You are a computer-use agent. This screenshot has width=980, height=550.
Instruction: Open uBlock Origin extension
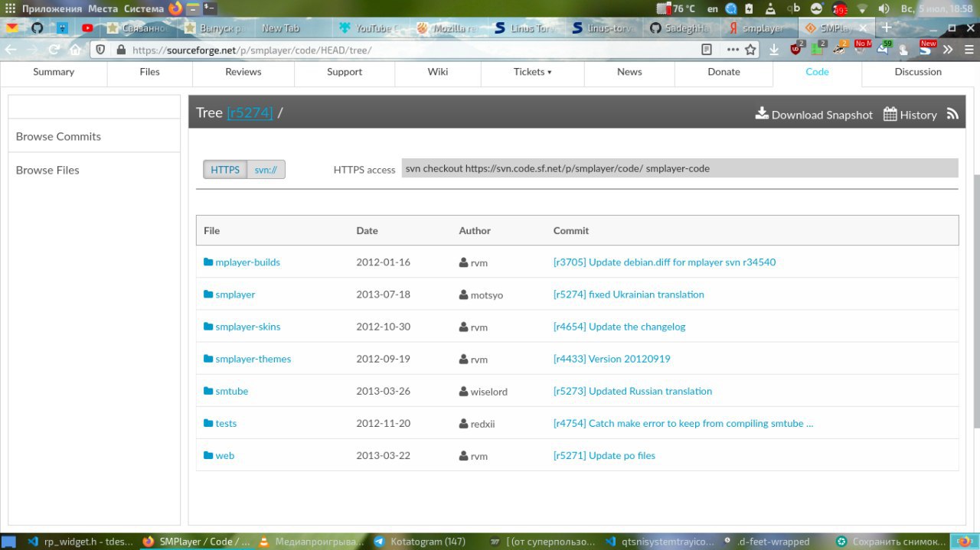[796, 49]
